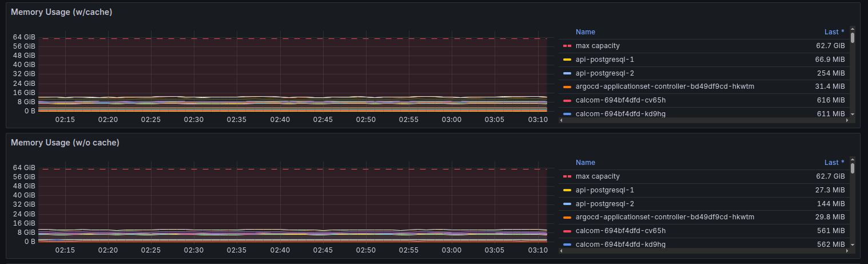Click the 03:00 time label in w/o cache chart

coord(452,250)
